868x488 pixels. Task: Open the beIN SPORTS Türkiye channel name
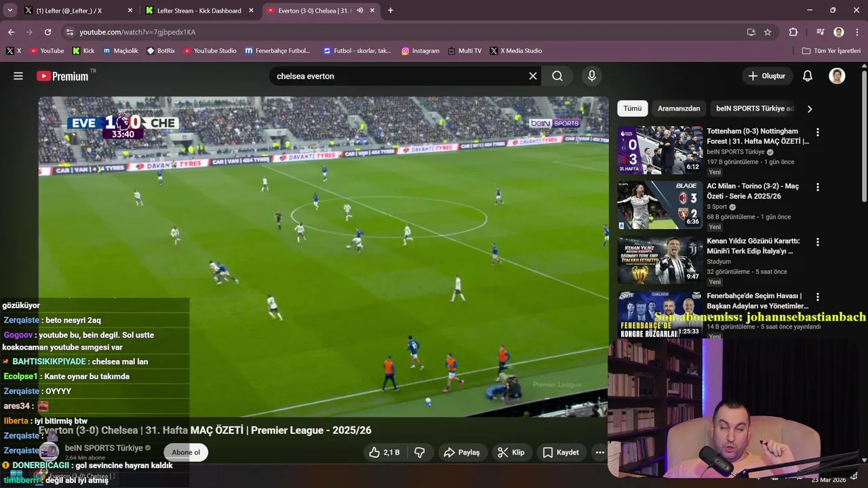[104, 448]
